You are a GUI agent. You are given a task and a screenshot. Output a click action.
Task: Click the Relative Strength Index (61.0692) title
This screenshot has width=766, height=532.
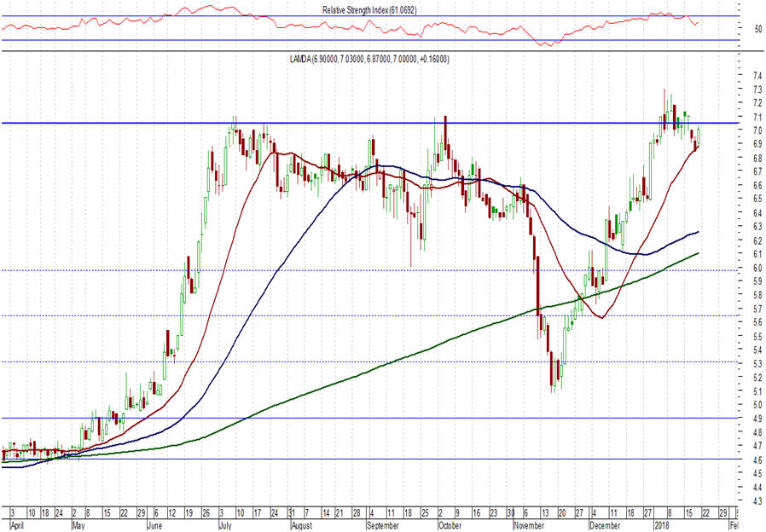point(369,9)
